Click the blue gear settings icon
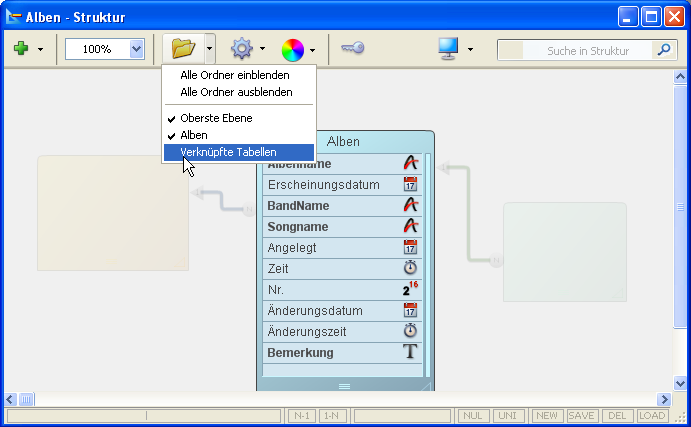The image size is (691, 427). pyautogui.click(x=241, y=48)
